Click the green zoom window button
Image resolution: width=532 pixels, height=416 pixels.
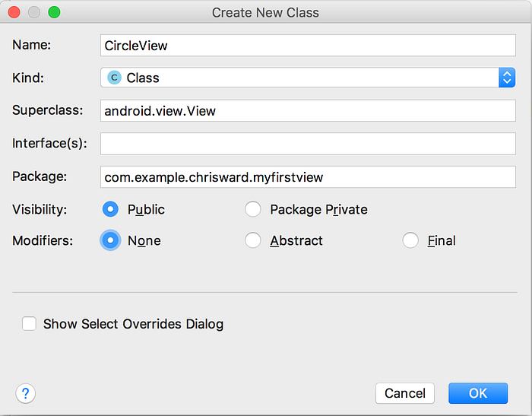54,12
